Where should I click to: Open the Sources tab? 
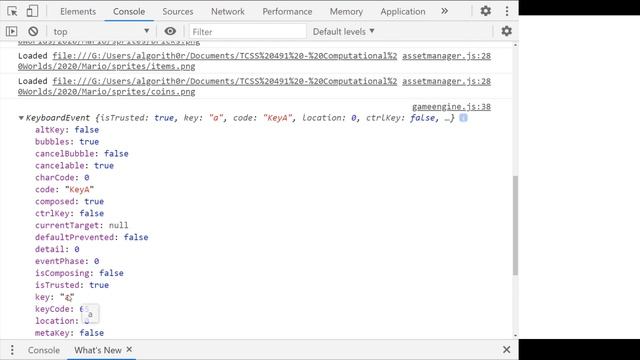[x=178, y=11]
